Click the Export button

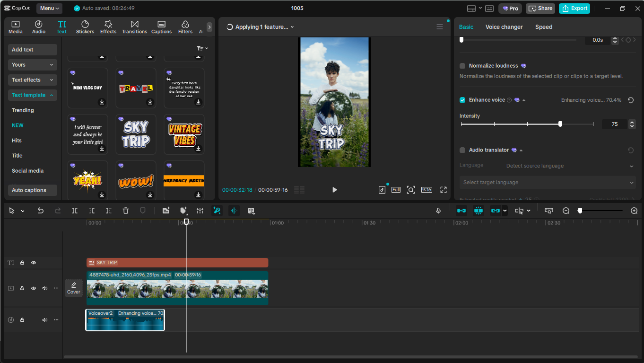[574, 8]
